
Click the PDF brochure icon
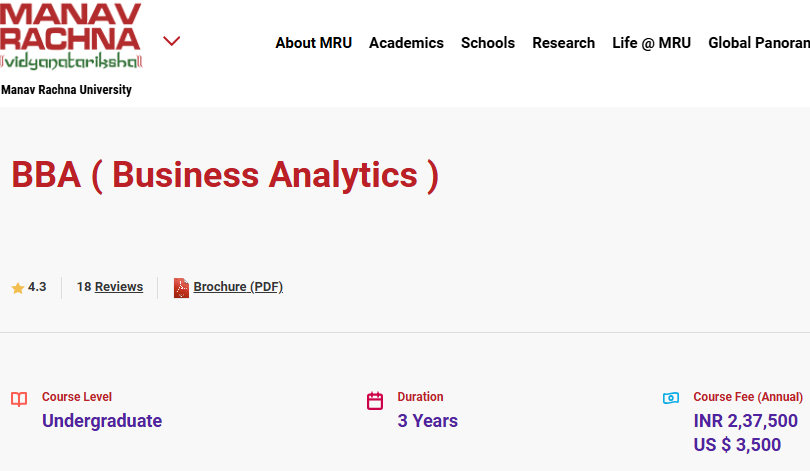click(181, 288)
